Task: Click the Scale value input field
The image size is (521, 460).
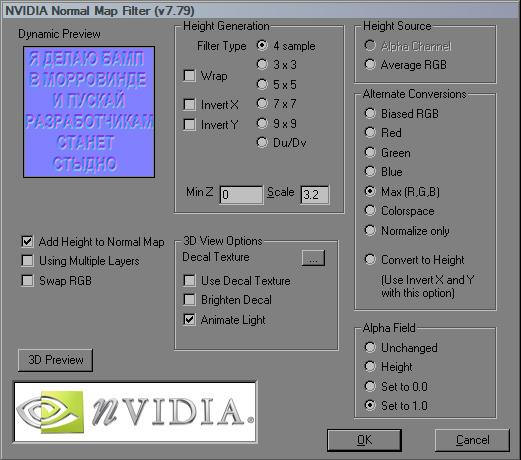Action: (x=315, y=195)
